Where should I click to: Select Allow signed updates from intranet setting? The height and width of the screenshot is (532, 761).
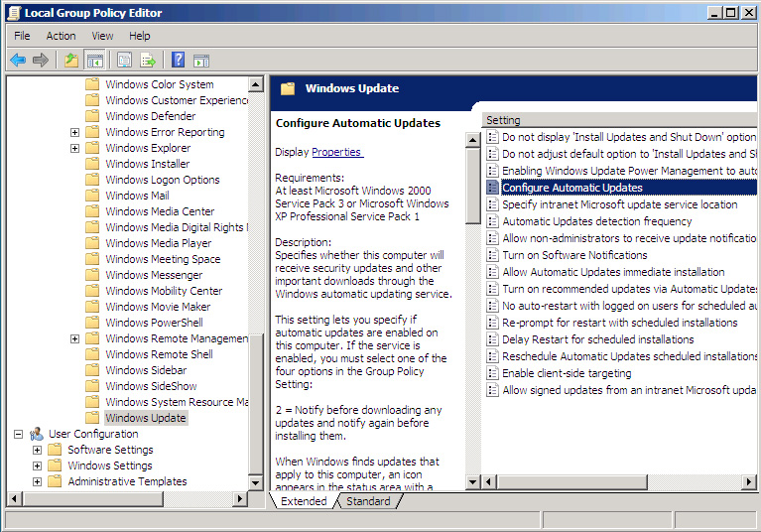(629, 390)
